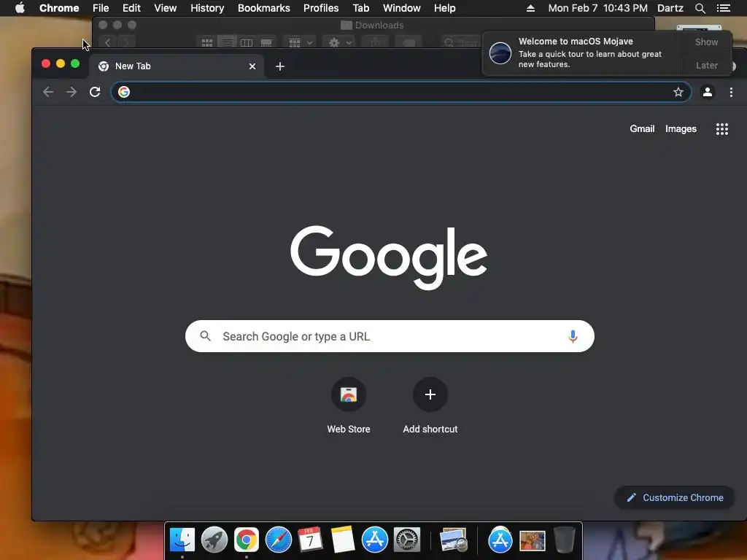Click the Add shortcut plus icon
Viewport: 747px width, 560px height.
click(430, 394)
